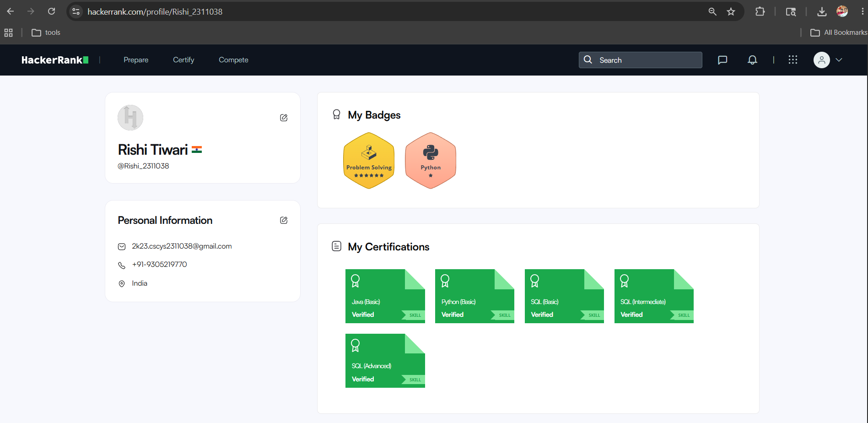868x423 pixels.
Task: Open the Certify menu
Action: coord(183,60)
